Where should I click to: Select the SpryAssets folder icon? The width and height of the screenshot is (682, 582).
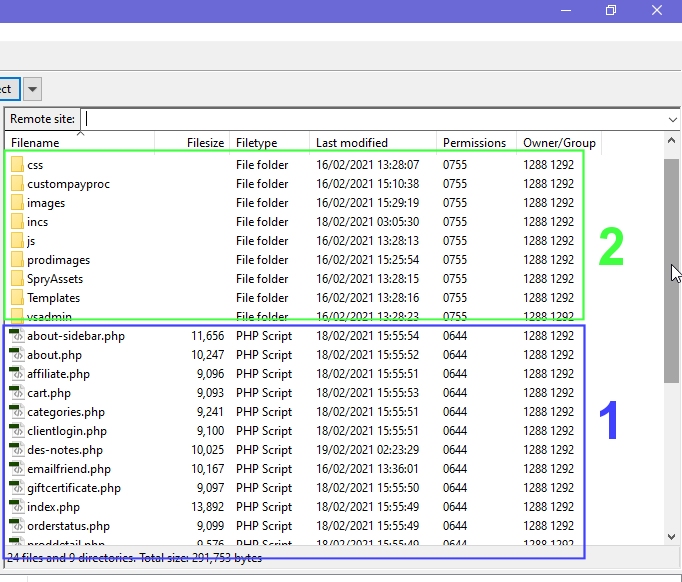[17, 279]
